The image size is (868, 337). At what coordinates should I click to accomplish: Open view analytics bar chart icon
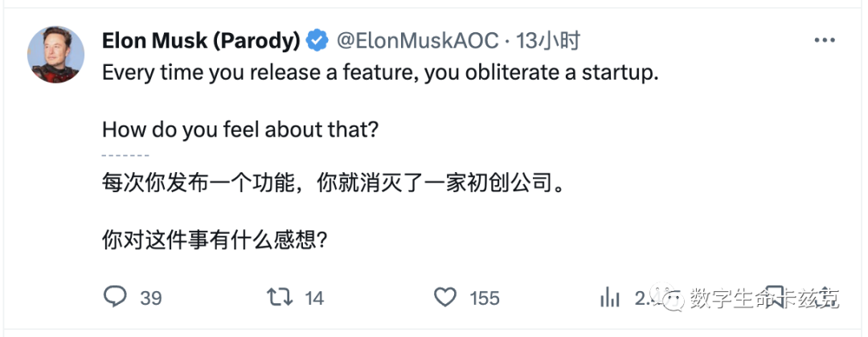(x=610, y=297)
